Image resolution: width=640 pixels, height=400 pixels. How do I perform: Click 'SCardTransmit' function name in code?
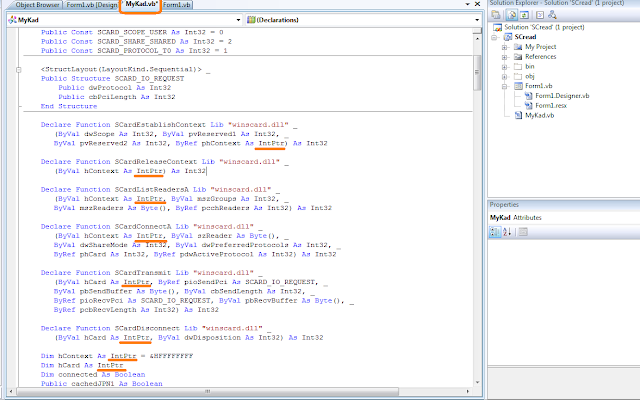pyautogui.click(x=143, y=273)
